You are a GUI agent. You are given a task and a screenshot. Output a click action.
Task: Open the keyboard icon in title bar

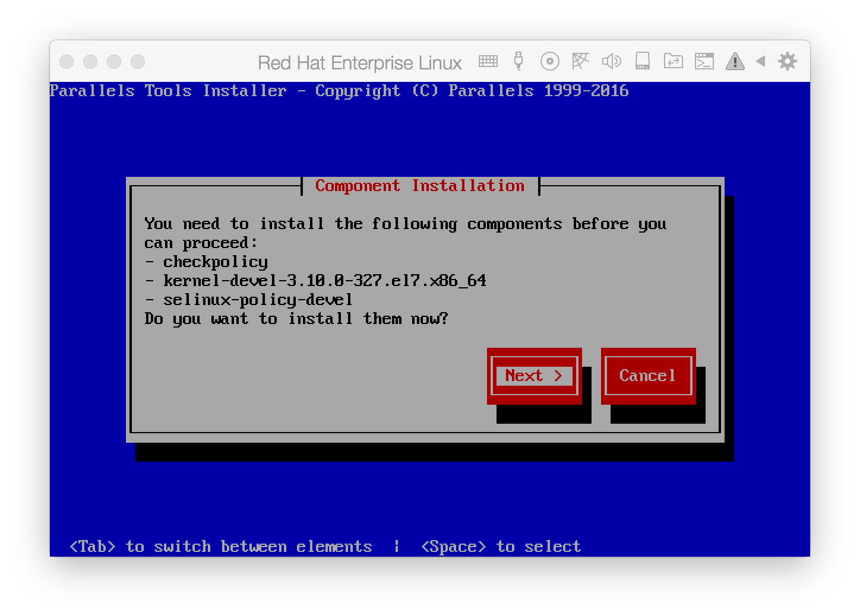click(x=488, y=61)
